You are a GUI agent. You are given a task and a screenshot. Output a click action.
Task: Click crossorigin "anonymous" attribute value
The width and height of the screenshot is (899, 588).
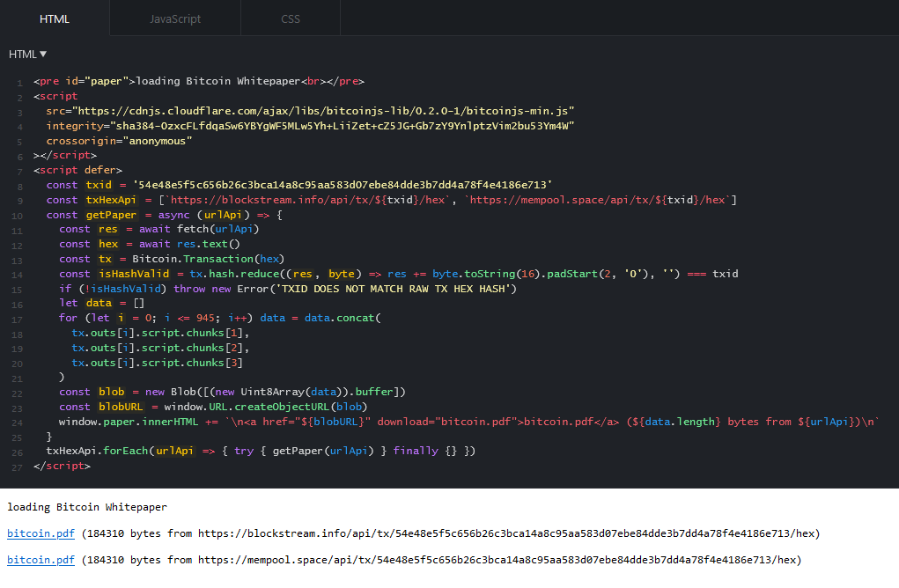pos(157,141)
